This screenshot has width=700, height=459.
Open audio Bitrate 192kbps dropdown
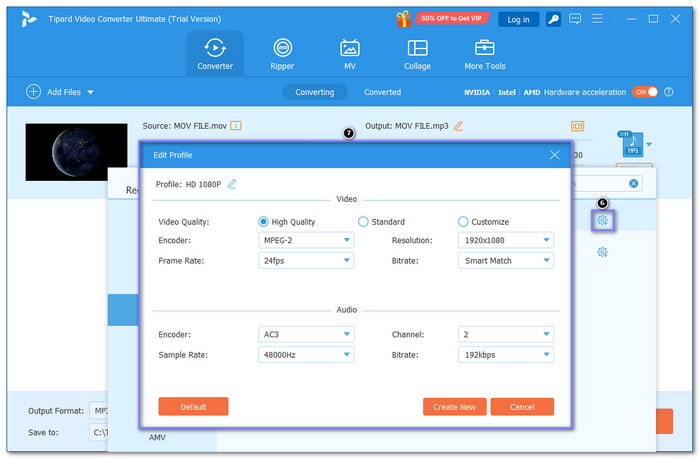[506, 355]
